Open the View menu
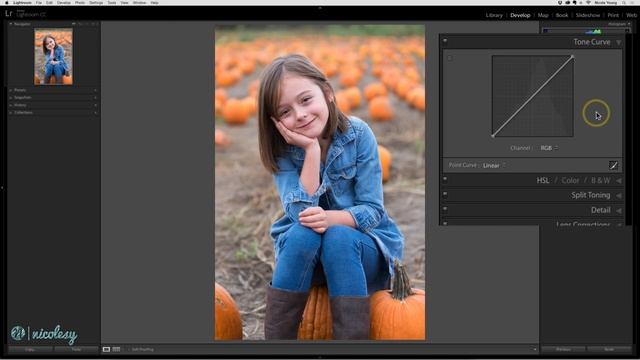Viewport: 640px width, 360px height. (124, 2)
